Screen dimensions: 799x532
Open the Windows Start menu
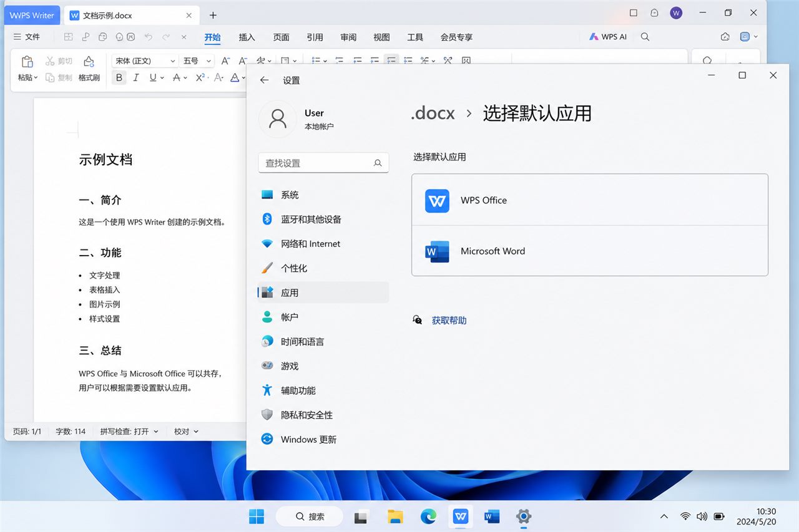(256, 516)
